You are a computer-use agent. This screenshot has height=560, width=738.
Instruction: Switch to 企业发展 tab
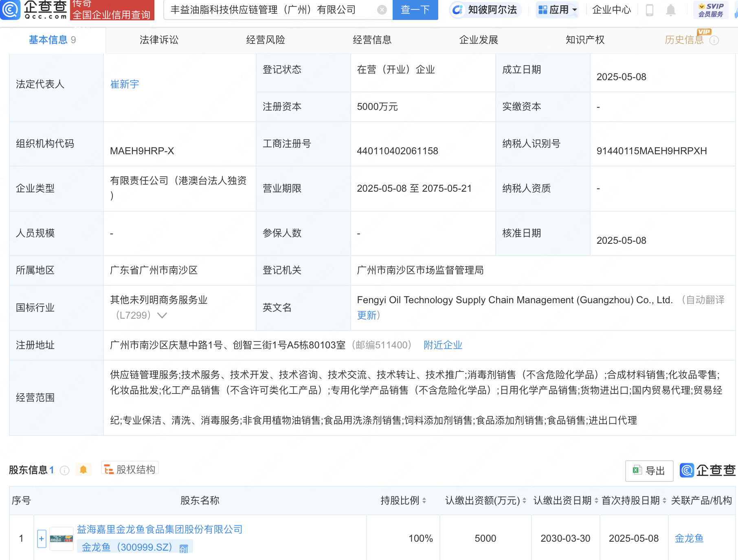[479, 40]
